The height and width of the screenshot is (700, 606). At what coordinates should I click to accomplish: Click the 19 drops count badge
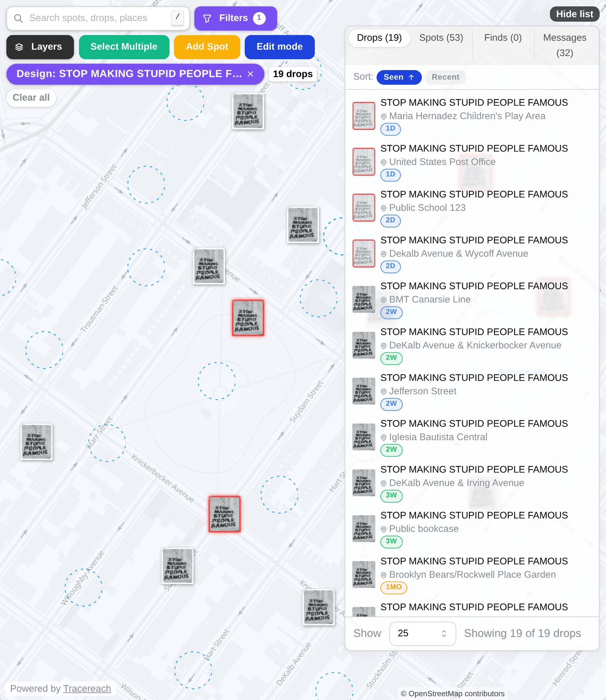[293, 74]
